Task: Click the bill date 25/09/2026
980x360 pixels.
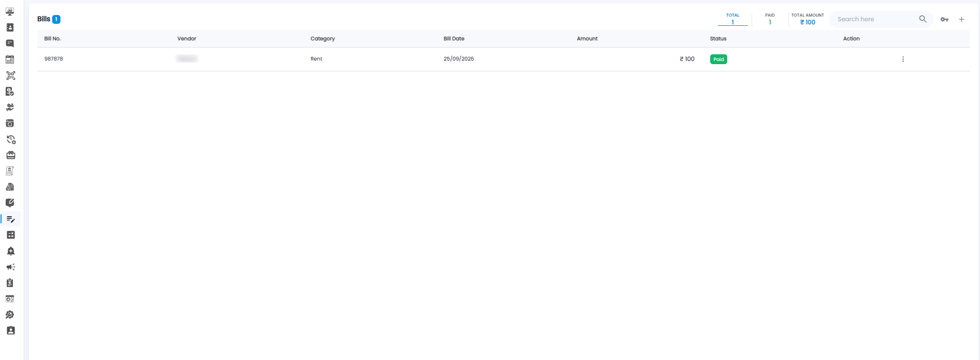Action: [458, 59]
